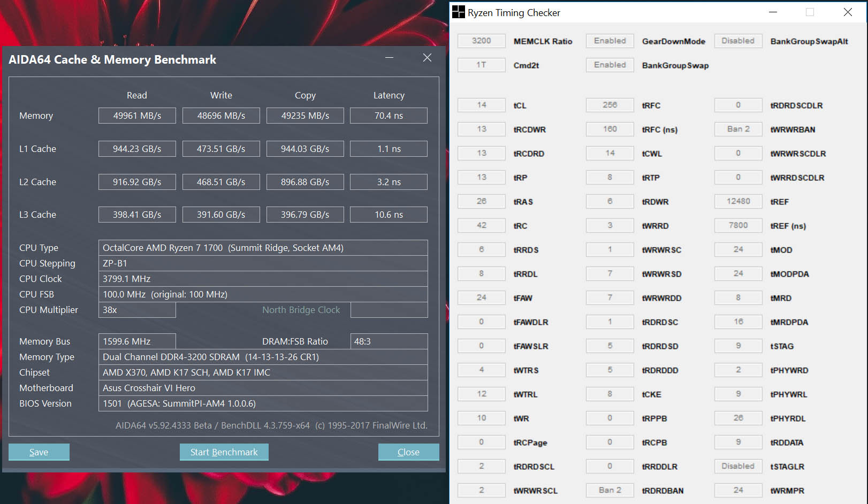Click the CPU Type field showing Ryzen 7 1700
This screenshot has width=868, height=504.
click(263, 248)
